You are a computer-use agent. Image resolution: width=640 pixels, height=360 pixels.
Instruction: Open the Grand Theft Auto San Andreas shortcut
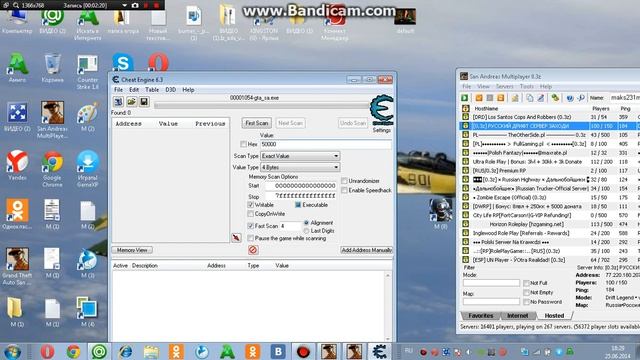[x=17, y=266]
